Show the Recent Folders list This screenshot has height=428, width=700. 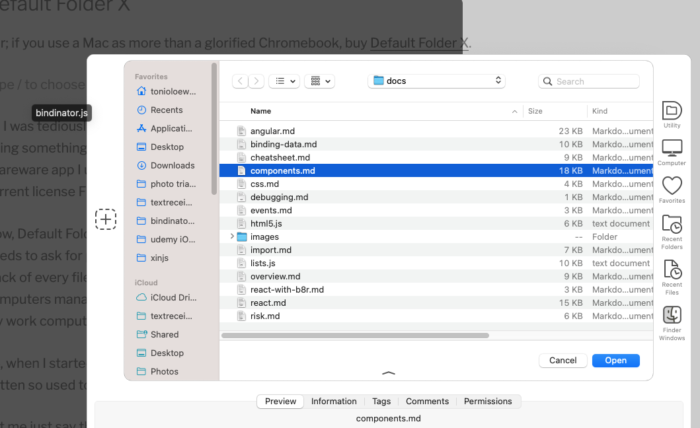click(x=671, y=232)
